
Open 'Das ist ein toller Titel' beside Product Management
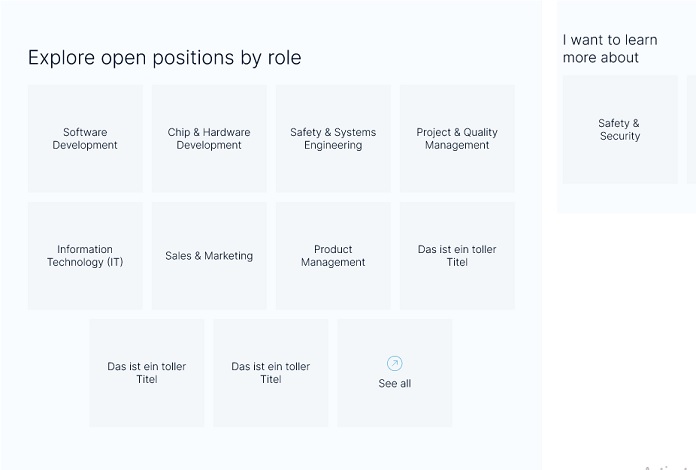pyautogui.click(x=457, y=256)
